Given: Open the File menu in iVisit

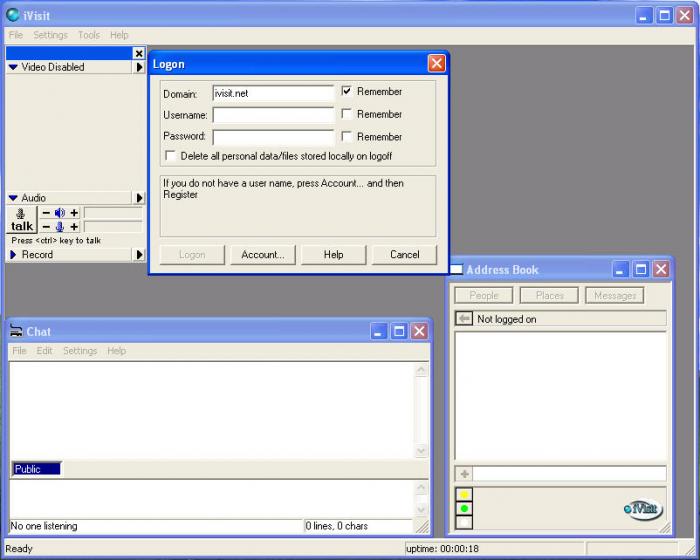Looking at the screenshot, I should 16,35.
